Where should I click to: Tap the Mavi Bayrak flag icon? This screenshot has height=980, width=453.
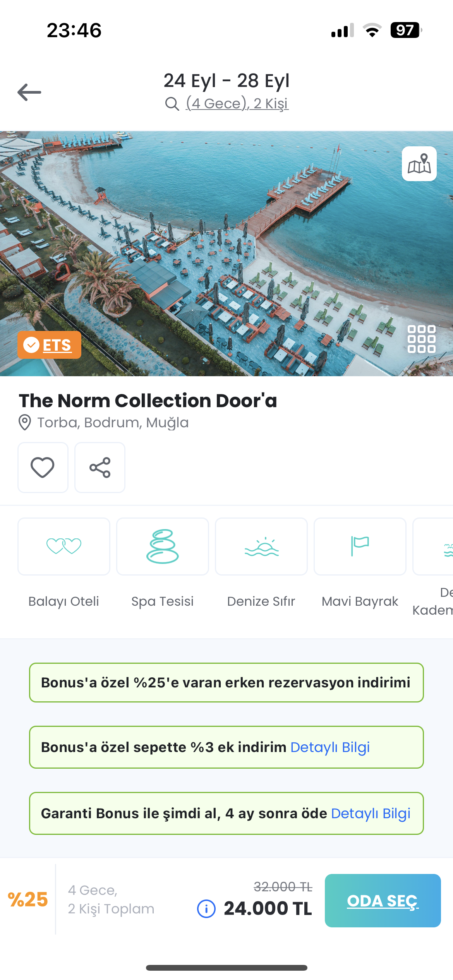[x=360, y=547]
